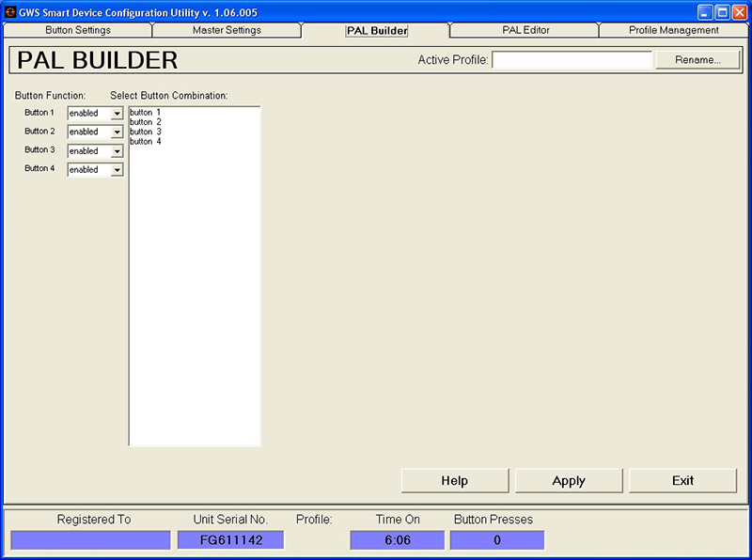Choose "button 4" in the combination list

click(x=146, y=142)
